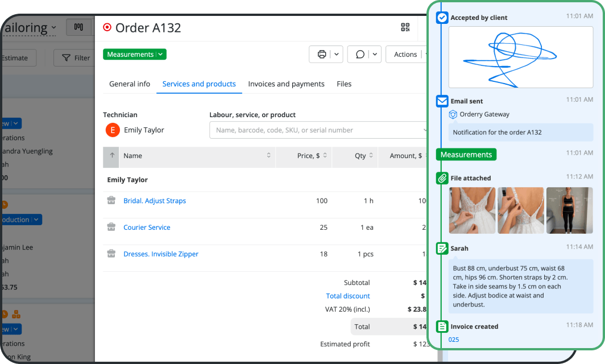Click the orange blocks icon in sidebar order
The height and width of the screenshot is (364, 605).
pos(16,314)
